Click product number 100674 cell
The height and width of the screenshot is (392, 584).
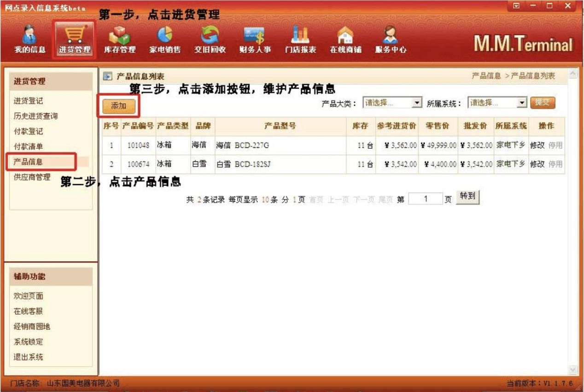coord(138,164)
